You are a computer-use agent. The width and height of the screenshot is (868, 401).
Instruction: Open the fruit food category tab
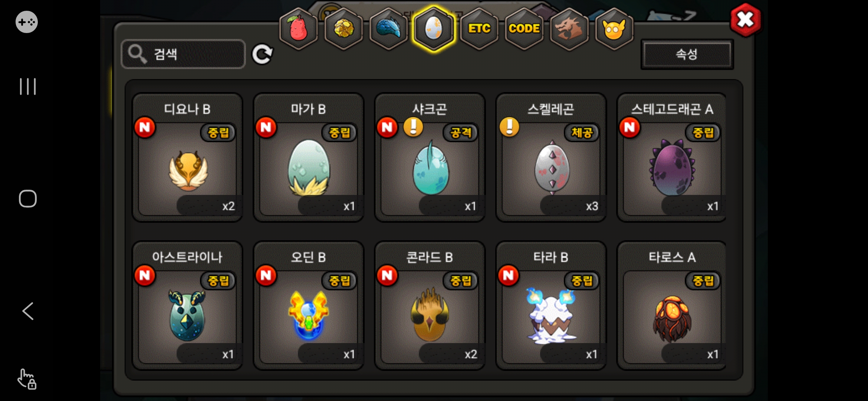pos(299,29)
